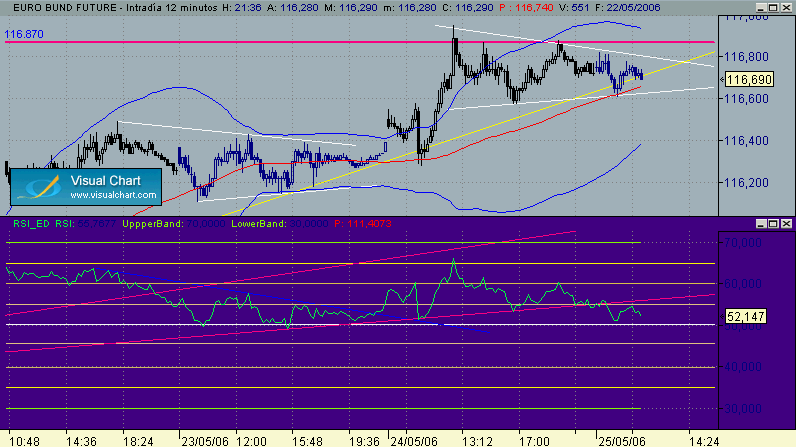Select the RSI: 55,7677 reading
796x447 pixels.
click(85, 224)
